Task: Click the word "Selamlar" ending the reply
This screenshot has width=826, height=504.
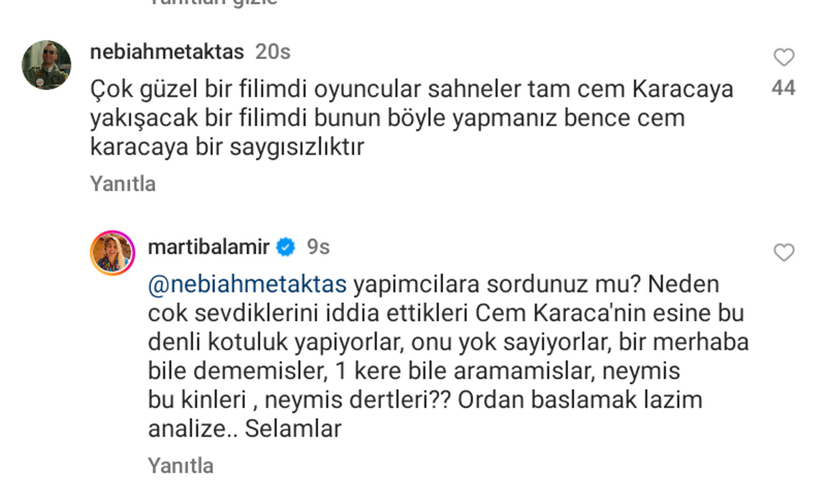Action: [x=293, y=428]
